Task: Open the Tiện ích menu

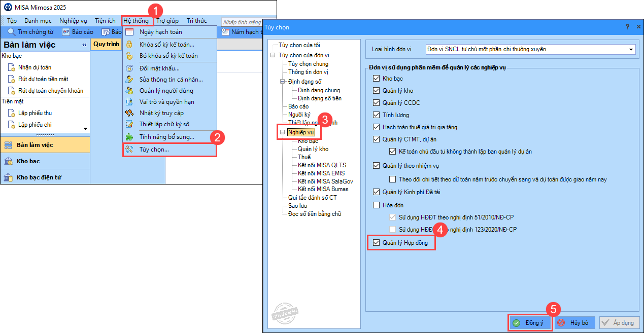Action: [105, 21]
